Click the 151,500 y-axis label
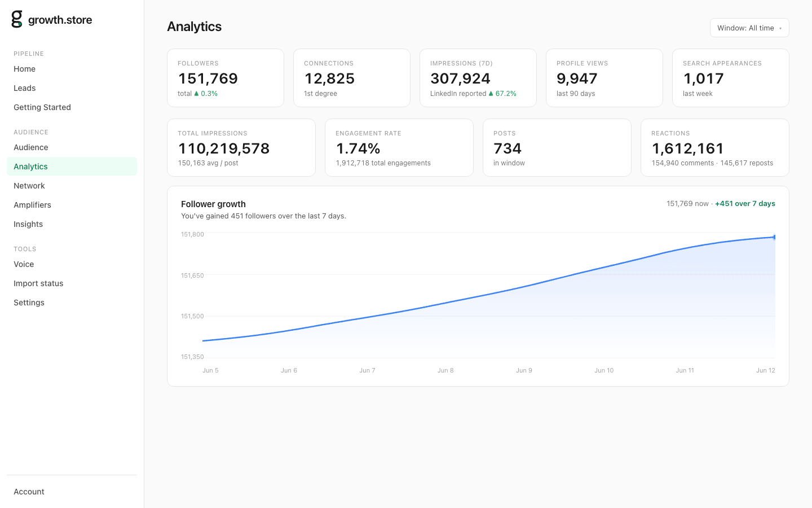812x508 pixels. tap(192, 316)
